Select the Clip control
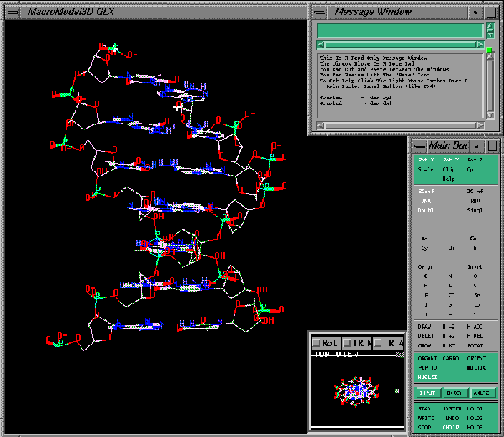504x437 pixels. point(449,170)
